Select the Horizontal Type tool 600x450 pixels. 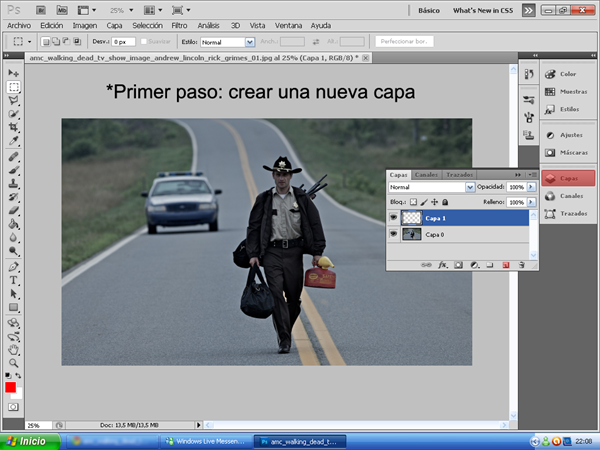click(x=14, y=281)
